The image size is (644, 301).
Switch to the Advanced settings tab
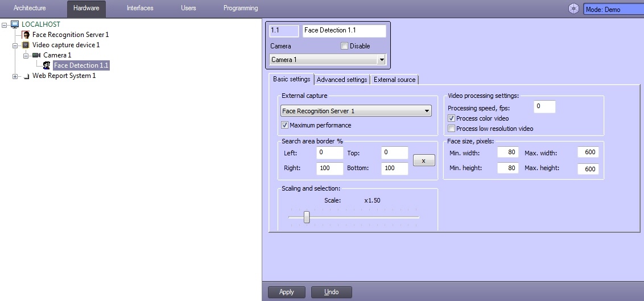pos(341,80)
